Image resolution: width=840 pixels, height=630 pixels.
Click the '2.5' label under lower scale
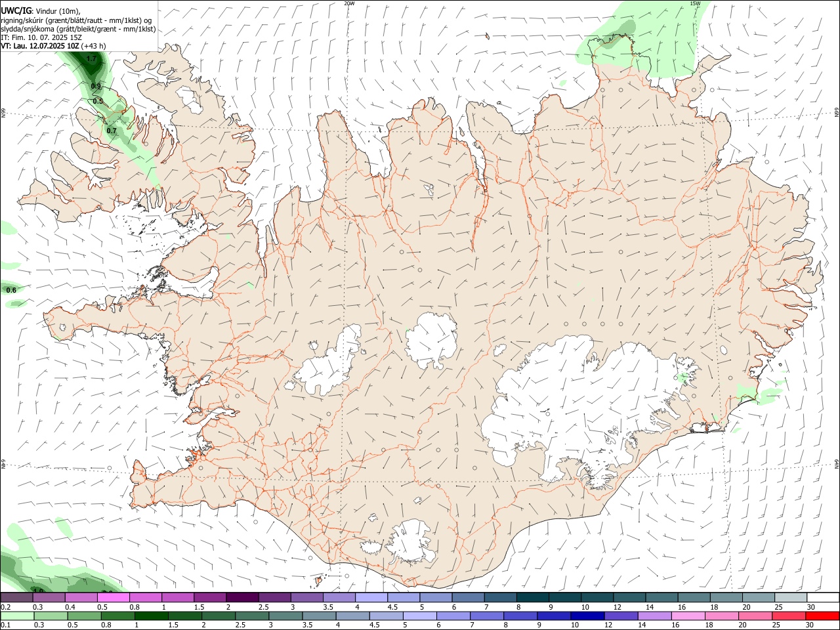click(x=241, y=625)
